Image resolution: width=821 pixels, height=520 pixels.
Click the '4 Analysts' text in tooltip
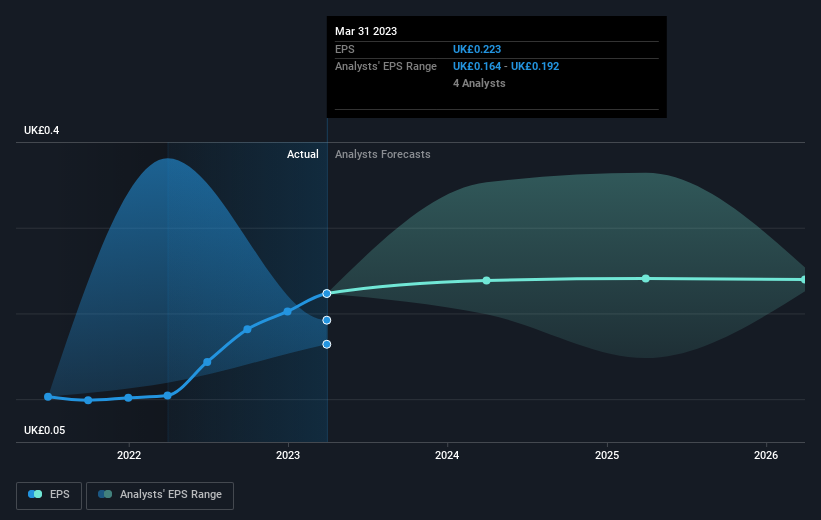coord(479,83)
